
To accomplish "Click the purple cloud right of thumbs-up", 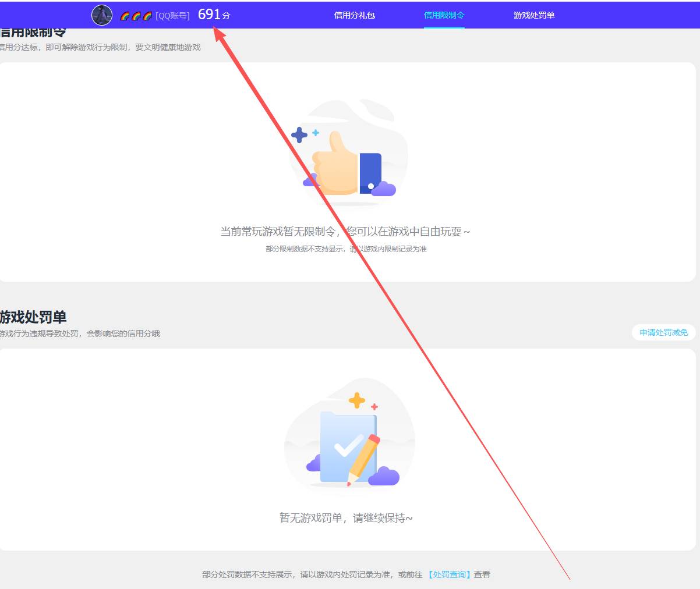I will point(383,189).
